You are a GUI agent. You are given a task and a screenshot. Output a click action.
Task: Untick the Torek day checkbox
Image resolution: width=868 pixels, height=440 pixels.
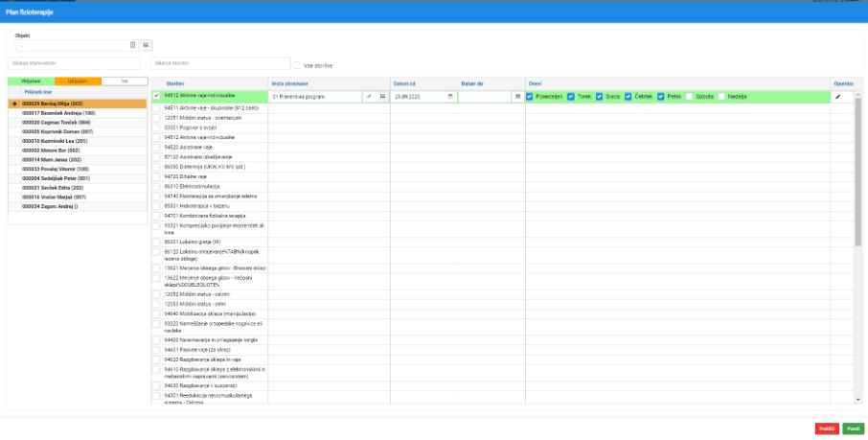coord(571,97)
